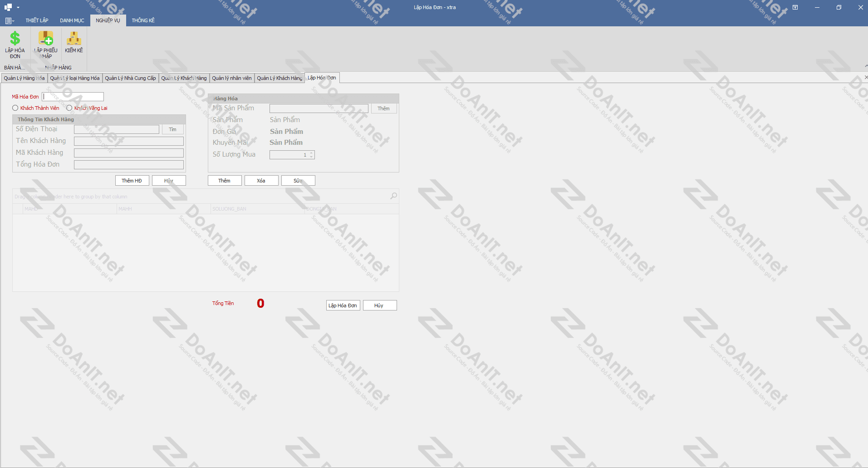This screenshot has height=468, width=868.
Task: Click the Tìm button beside phone field
Action: coord(173,129)
